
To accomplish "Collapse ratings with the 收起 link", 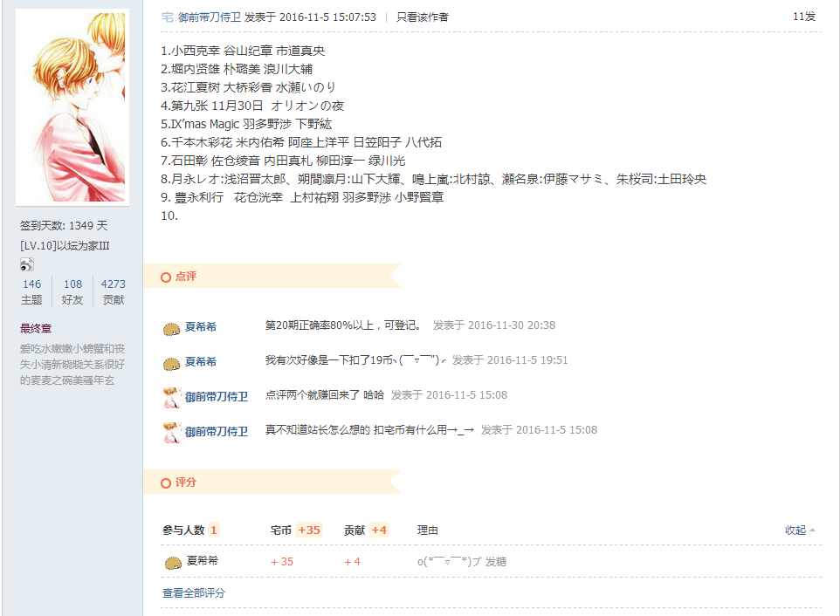I will (800, 530).
